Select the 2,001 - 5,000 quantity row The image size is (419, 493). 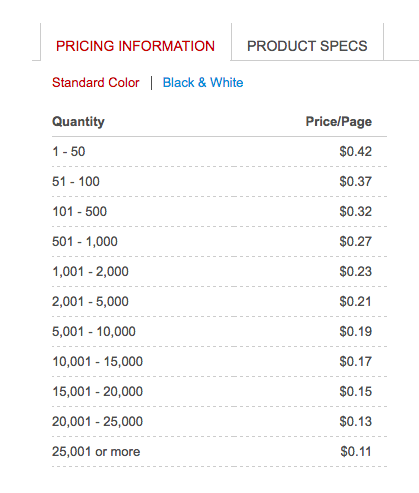point(219,302)
